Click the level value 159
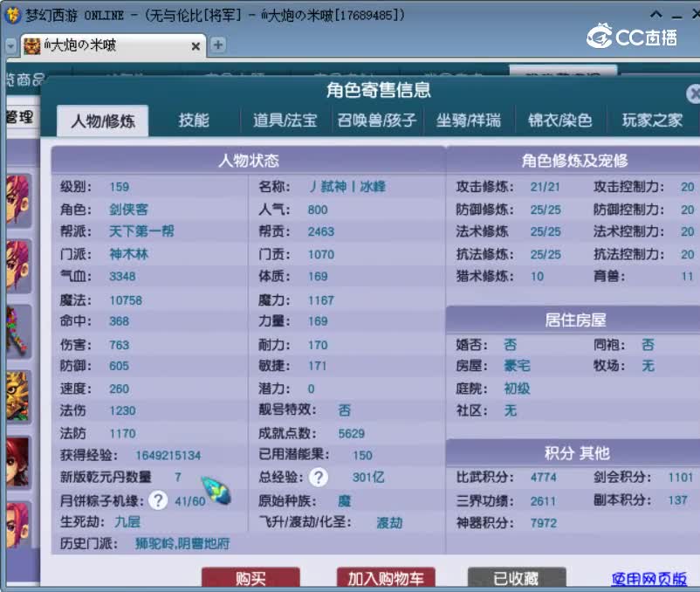This screenshot has width=700, height=592. pyautogui.click(x=120, y=187)
